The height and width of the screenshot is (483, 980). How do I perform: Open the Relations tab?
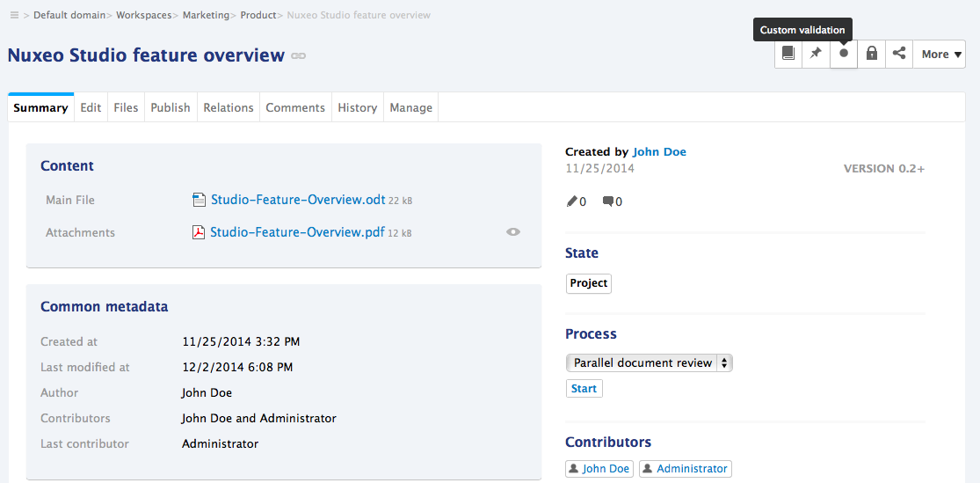click(229, 107)
